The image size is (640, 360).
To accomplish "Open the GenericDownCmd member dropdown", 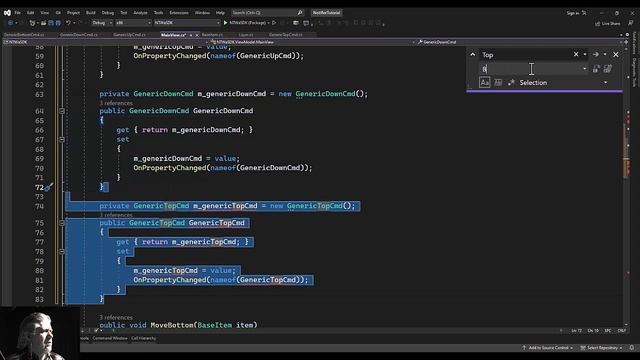I will click(x=520, y=42).
